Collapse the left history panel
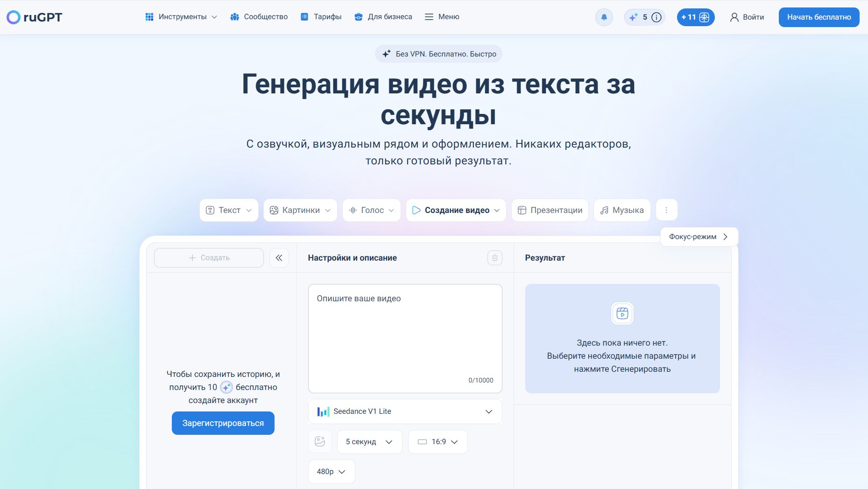 (279, 257)
